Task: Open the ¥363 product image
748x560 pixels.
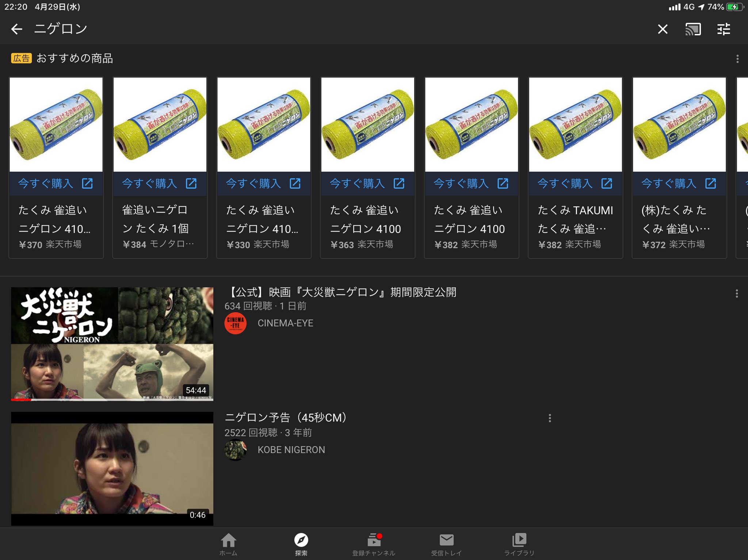Action: click(x=368, y=124)
